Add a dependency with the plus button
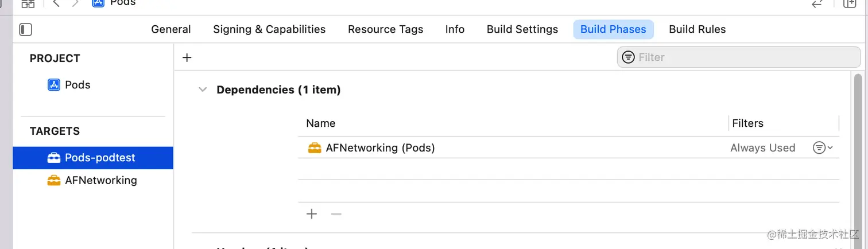868x249 pixels. point(312,214)
